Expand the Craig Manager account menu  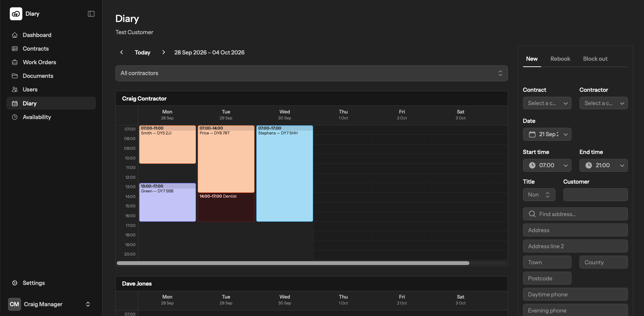tap(51, 304)
